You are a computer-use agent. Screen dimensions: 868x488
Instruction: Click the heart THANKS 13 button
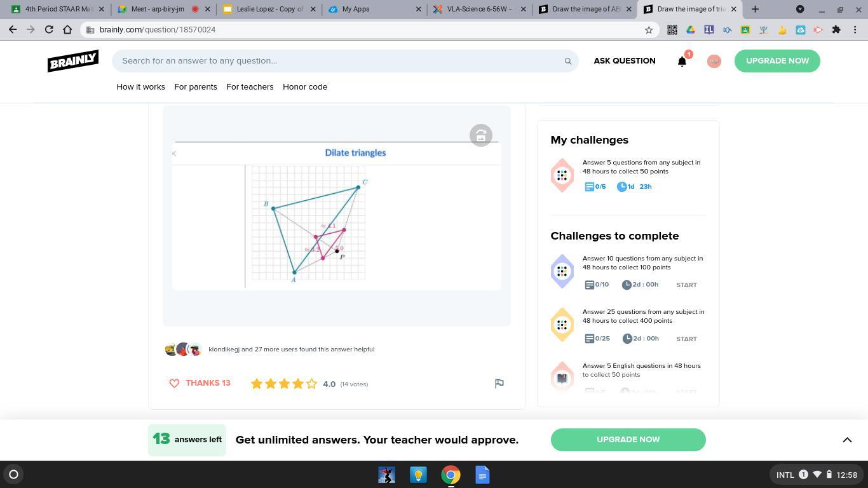click(x=200, y=383)
